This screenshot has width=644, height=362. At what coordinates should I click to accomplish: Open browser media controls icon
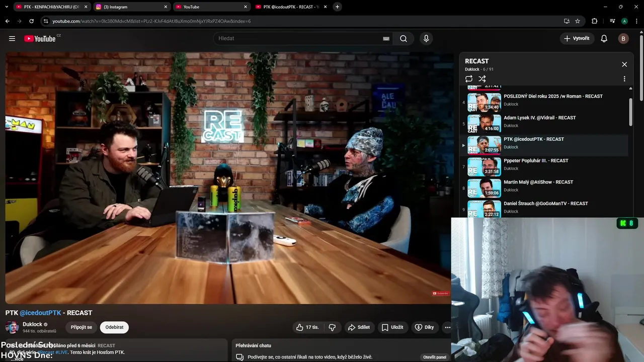click(x=612, y=21)
